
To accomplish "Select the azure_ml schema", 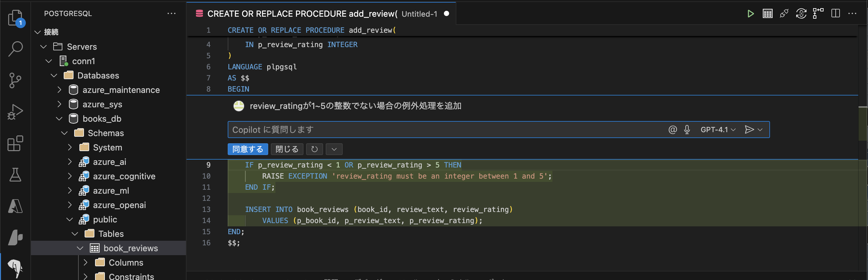I will click(x=111, y=191).
